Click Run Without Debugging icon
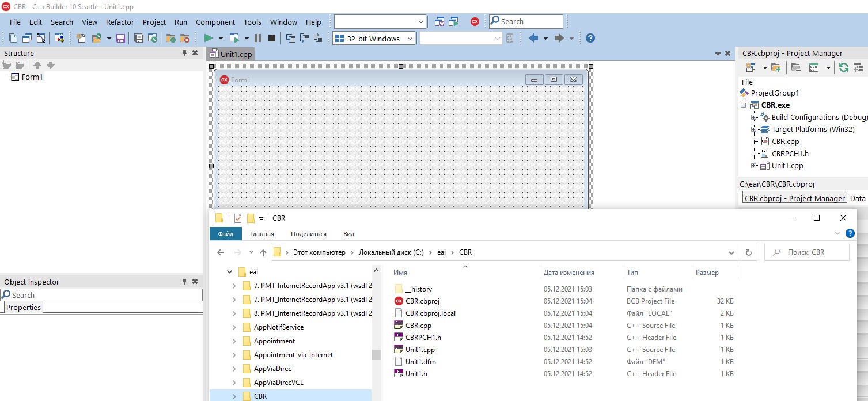 point(234,38)
